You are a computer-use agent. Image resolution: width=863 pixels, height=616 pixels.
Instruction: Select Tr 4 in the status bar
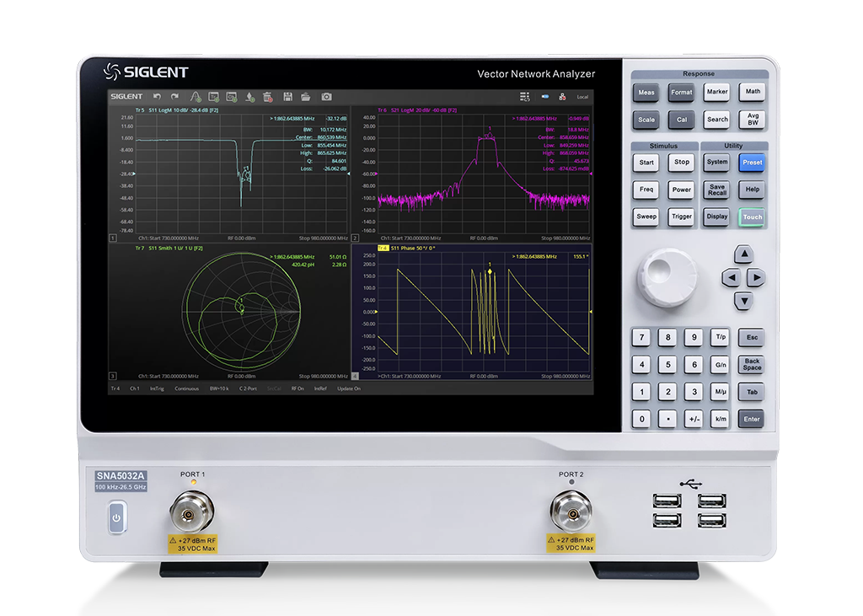[x=115, y=388]
